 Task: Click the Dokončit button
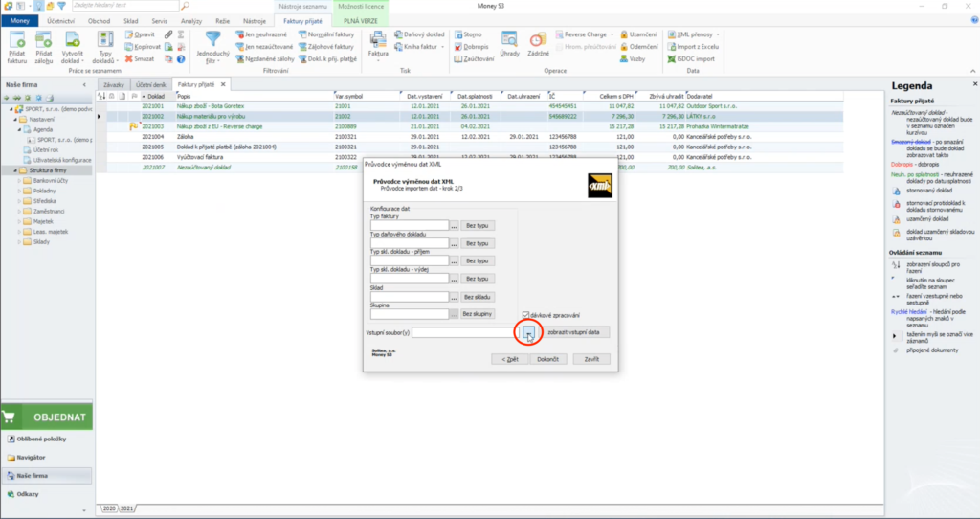click(548, 359)
